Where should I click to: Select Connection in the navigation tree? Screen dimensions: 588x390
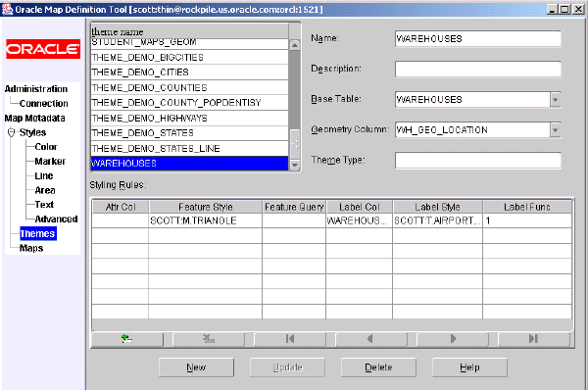pyautogui.click(x=44, y=103)
